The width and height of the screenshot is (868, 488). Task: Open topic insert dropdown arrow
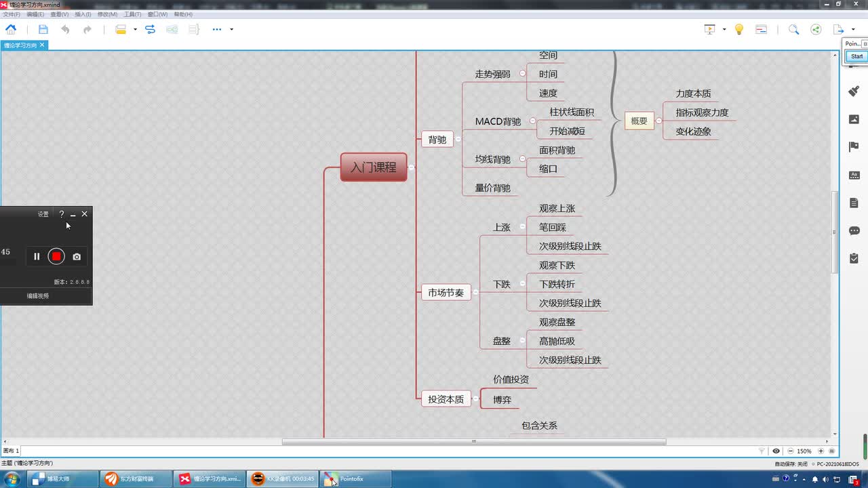135,29
